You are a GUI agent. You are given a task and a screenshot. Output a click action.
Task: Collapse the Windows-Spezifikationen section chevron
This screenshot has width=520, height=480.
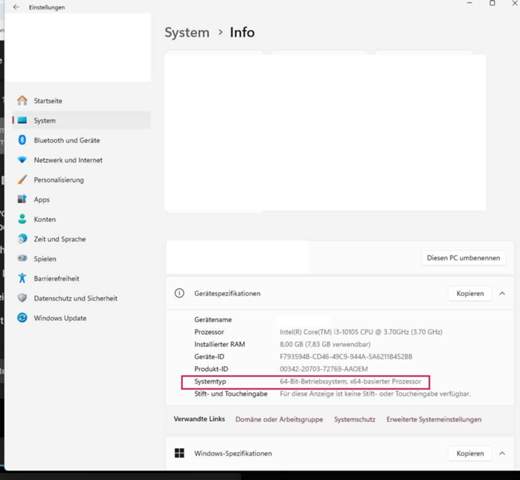click(502, 453)
